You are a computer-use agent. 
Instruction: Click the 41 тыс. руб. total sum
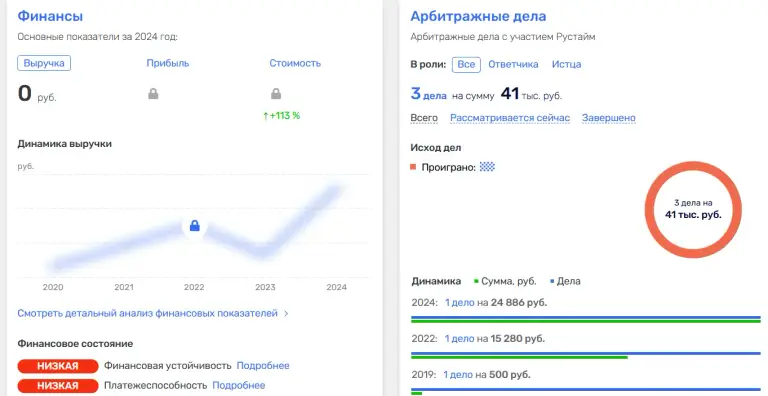pos(531,94)
